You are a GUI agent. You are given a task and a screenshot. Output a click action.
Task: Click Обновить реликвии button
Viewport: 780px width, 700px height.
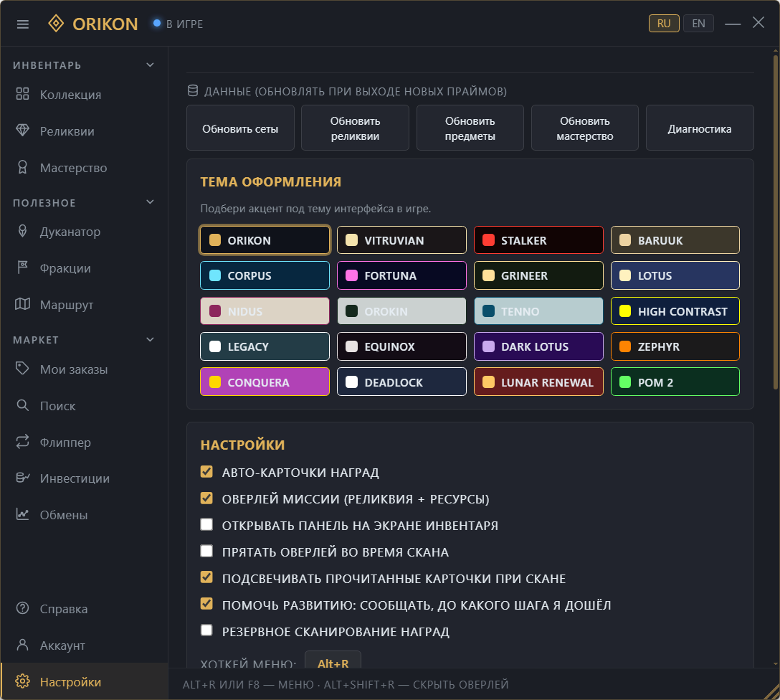(x=355, y=128)
